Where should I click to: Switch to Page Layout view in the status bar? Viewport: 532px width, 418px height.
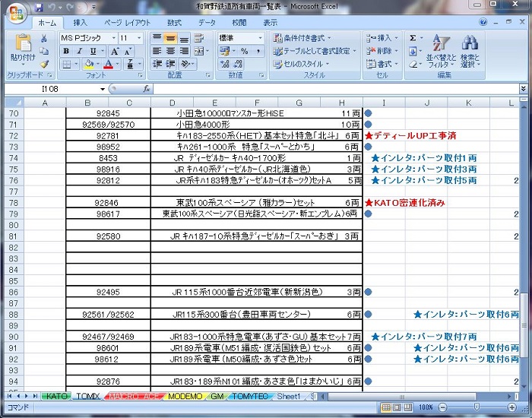pyautogui.click(x=397, y=407)
